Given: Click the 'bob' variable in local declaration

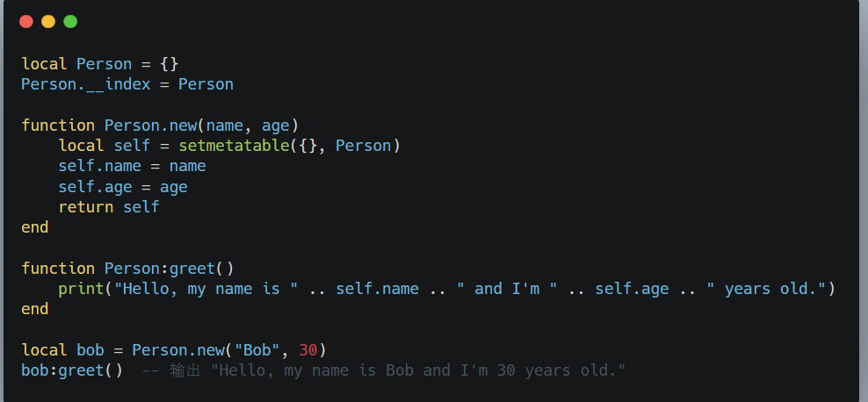Looking at the screenshot, I should 90,350.
